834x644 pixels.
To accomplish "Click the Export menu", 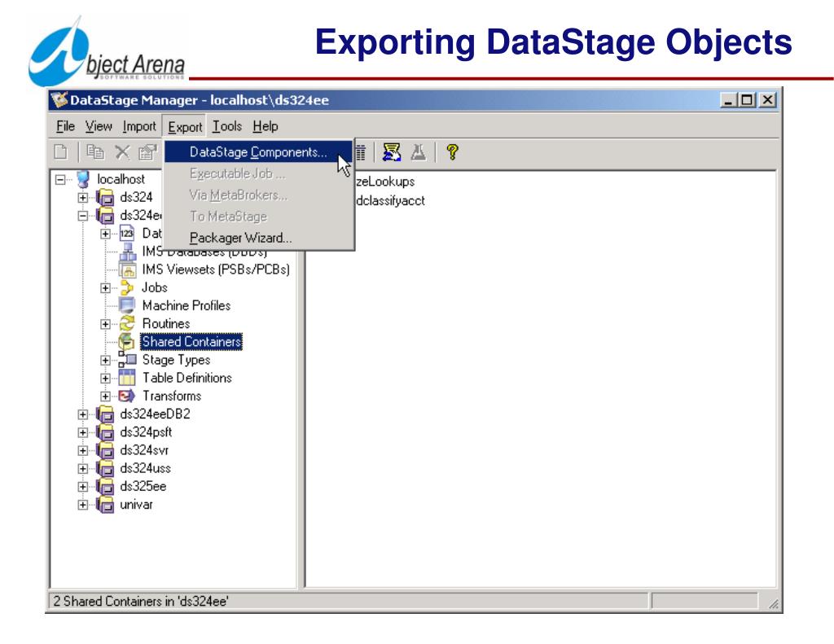I will click(x=185, y=127).
